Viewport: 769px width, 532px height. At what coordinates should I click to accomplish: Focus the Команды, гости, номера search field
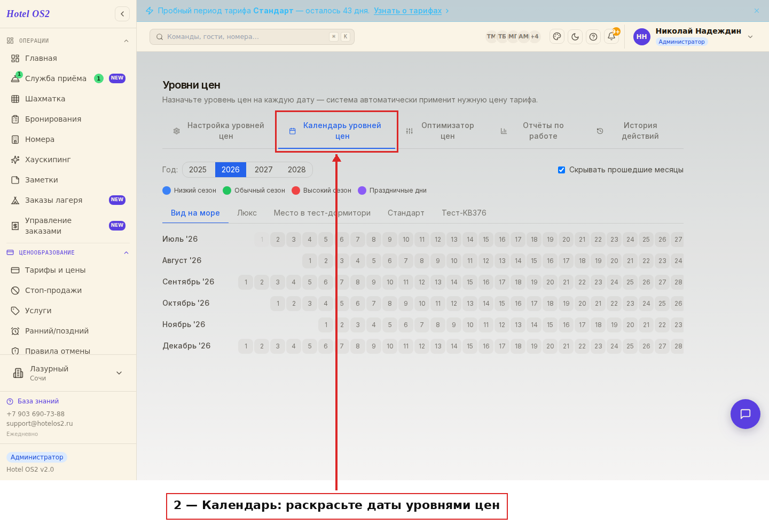(252, 37)
